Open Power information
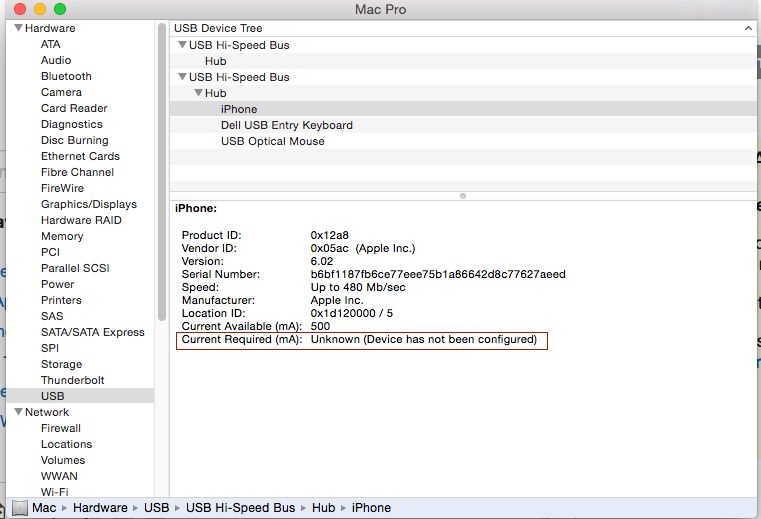761x519 pixels. (x=57, y=285)
